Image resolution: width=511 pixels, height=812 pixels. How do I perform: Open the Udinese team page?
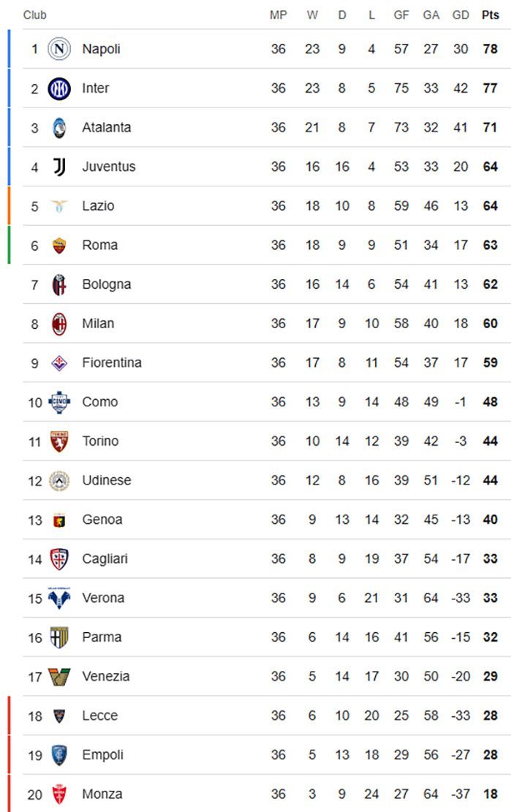tap(106, 480)
